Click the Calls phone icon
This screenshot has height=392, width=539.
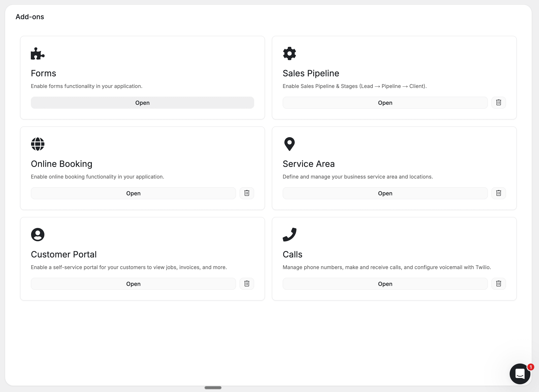pyautogui.click(x=290, y=234)
